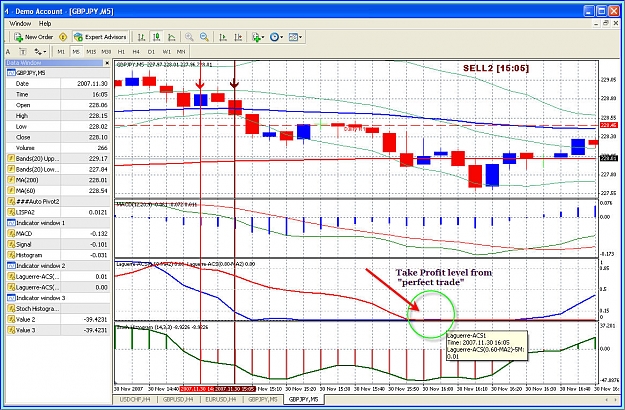Screen dimensions: 625x410
Task: Close the Data Window panel
Action: pos(107,63)
